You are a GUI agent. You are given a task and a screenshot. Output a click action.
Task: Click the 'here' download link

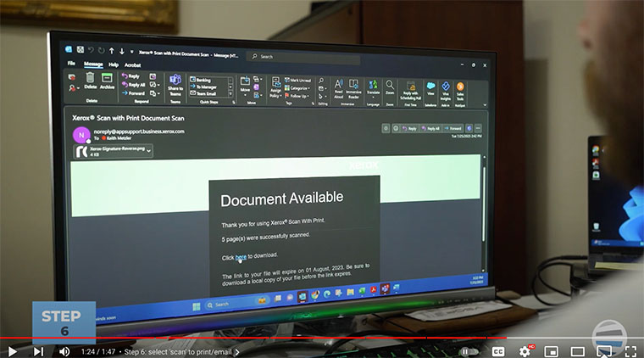241,257
